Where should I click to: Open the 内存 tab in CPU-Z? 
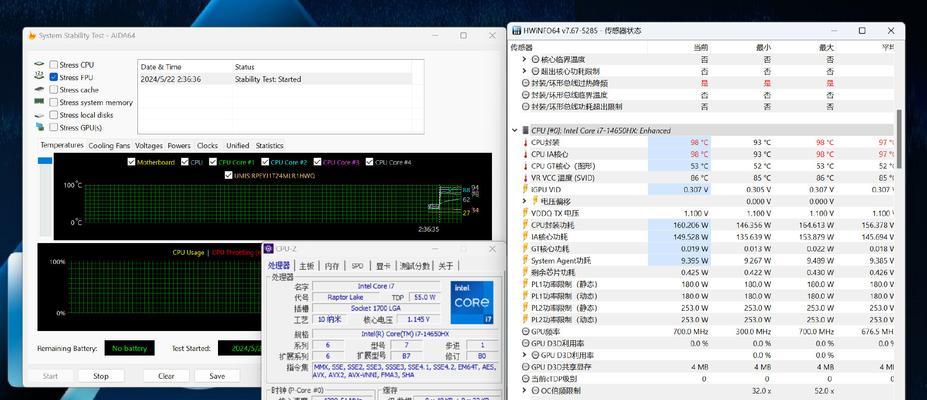[x=332, y=266]
